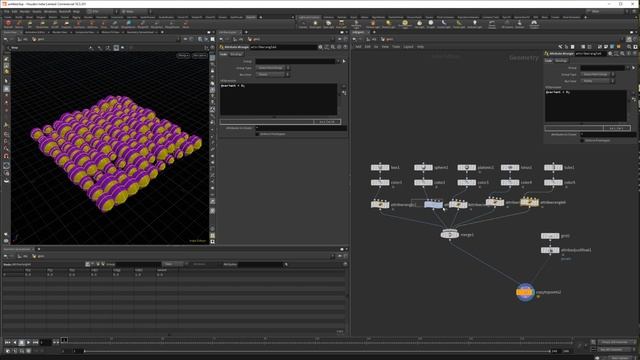Select the grid1 node
The image size is (640, 360).
(550, 236)
